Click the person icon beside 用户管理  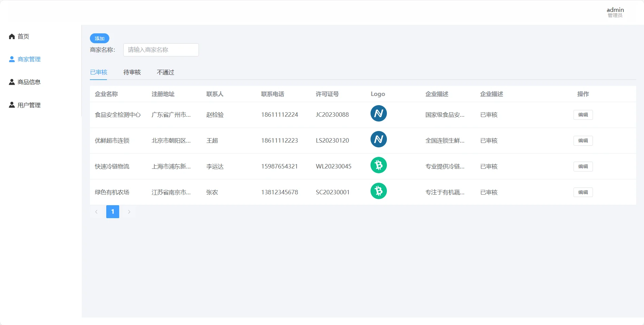(x=12, y=105)
